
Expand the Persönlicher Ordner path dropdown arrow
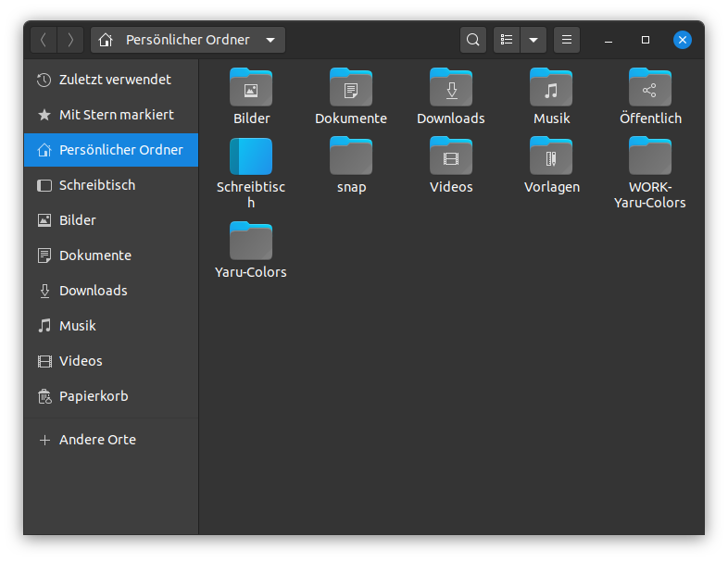[270, 40]
